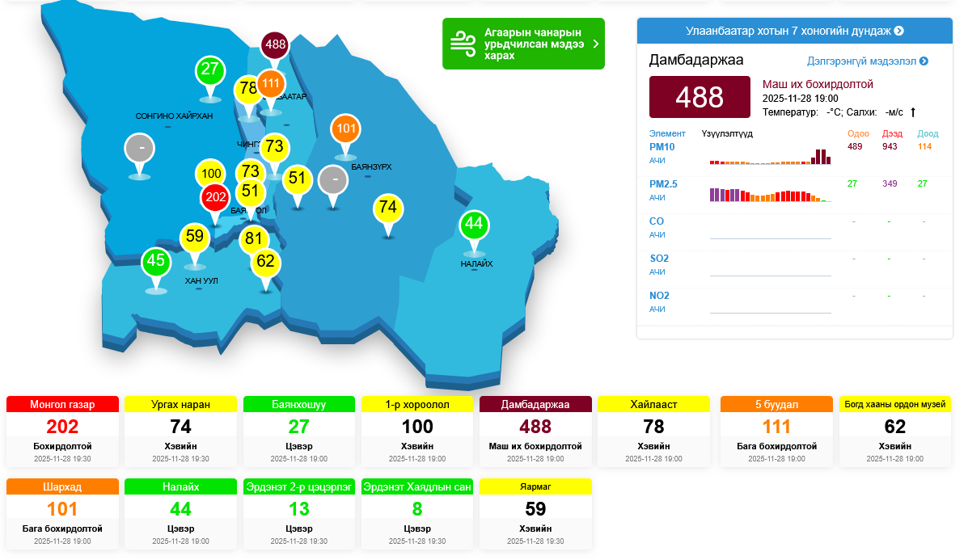Open the Монгол газар station card

pos(62,432)
